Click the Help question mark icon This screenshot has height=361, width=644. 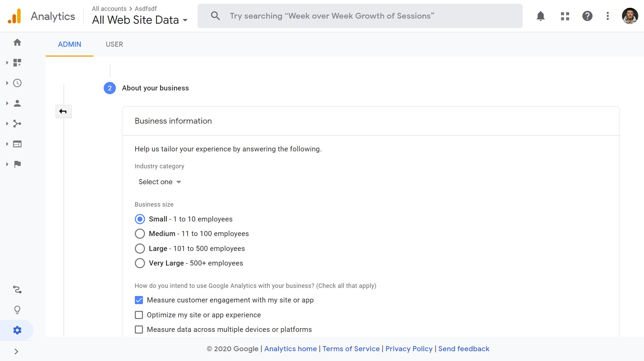[x=587, y=16]
